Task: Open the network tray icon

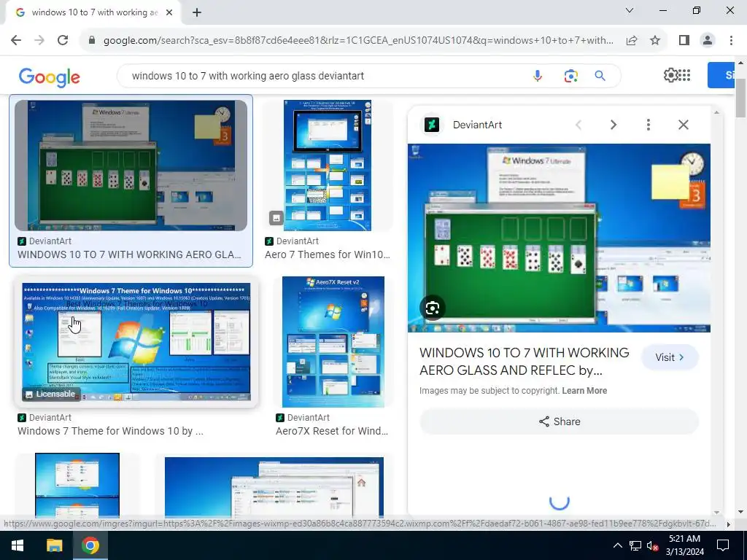Action: click(635, 545)
